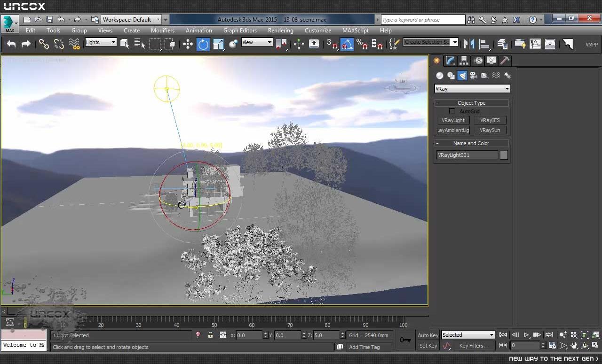The width and height of the screenshot is (602, 364).
Task: Show the Space Warps create category
Action: (496, 75)
